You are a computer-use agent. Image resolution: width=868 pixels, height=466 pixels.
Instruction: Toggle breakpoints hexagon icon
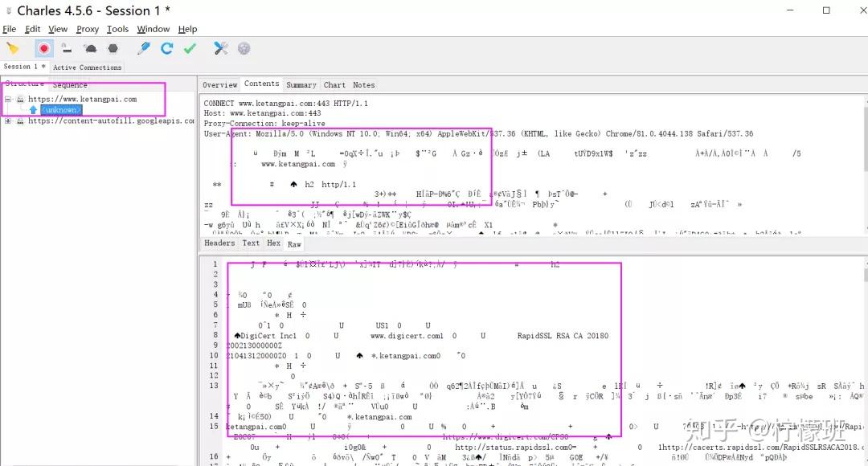coord(113,49)
